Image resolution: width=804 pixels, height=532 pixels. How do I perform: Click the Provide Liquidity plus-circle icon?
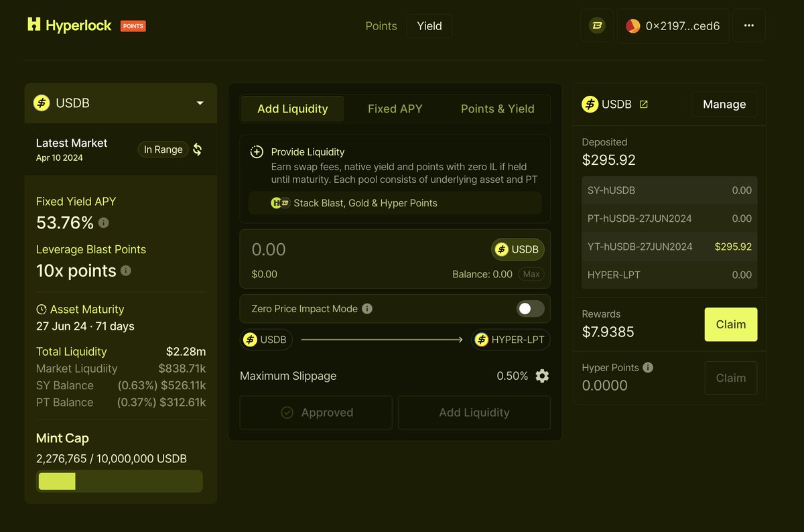[257, 152]
